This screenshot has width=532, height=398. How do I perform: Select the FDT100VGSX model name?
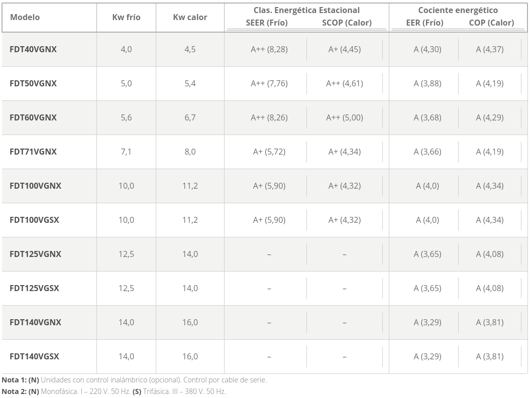coord(34,220)
